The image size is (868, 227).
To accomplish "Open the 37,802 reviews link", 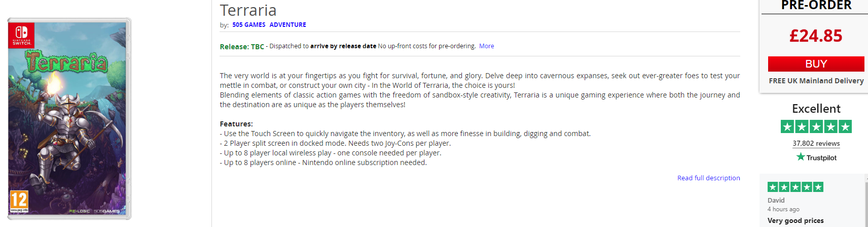I will click(x=816, y=144).
